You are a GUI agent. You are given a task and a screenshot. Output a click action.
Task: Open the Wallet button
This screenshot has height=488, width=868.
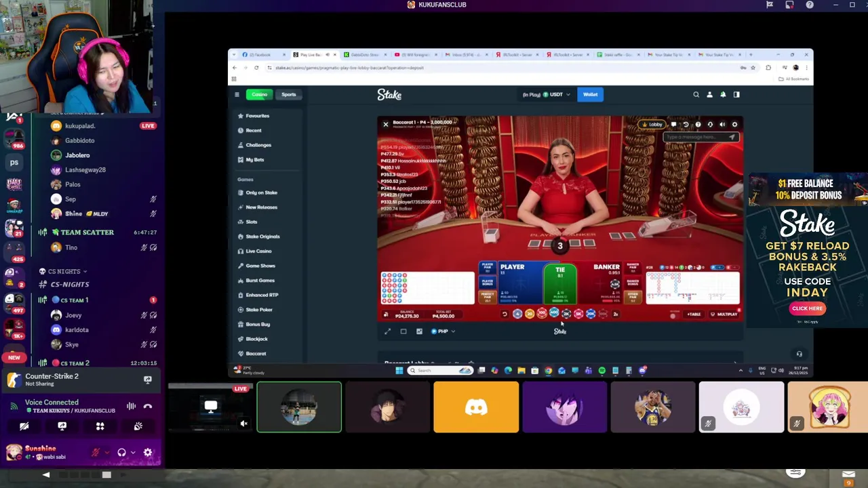pyautogui.click(x=590, y=95)
